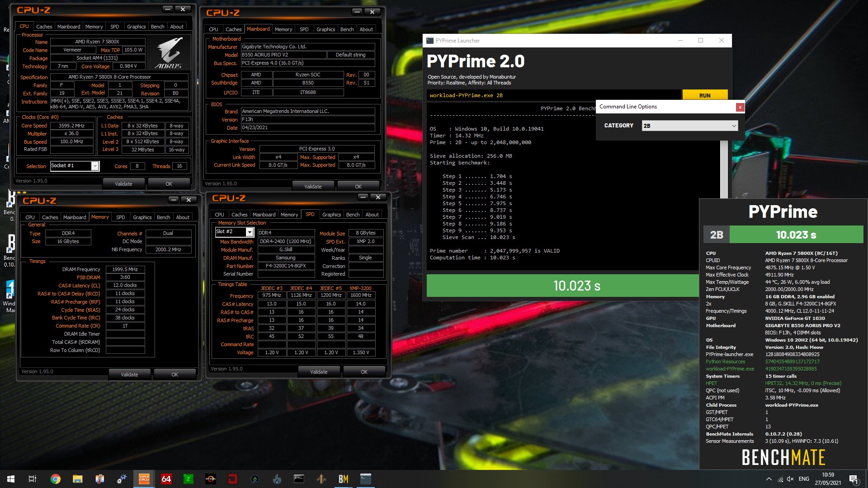Open Bench tab in CPU-Z CPU window
The width and height of the screenshot is (868, 488).
tap(157, 27)
